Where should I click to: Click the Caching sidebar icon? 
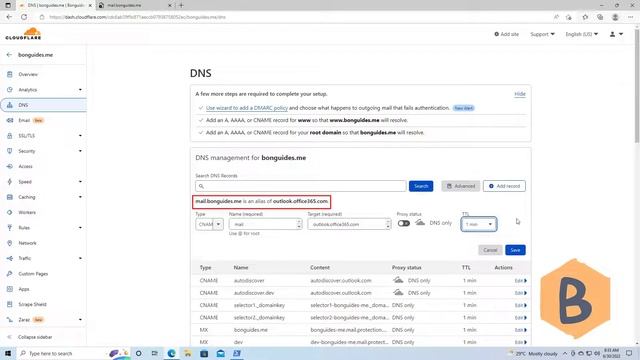(x=10, y=197)
